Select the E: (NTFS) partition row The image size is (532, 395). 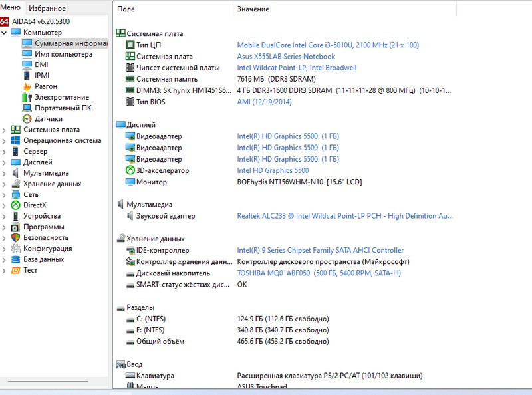point(285,330)
